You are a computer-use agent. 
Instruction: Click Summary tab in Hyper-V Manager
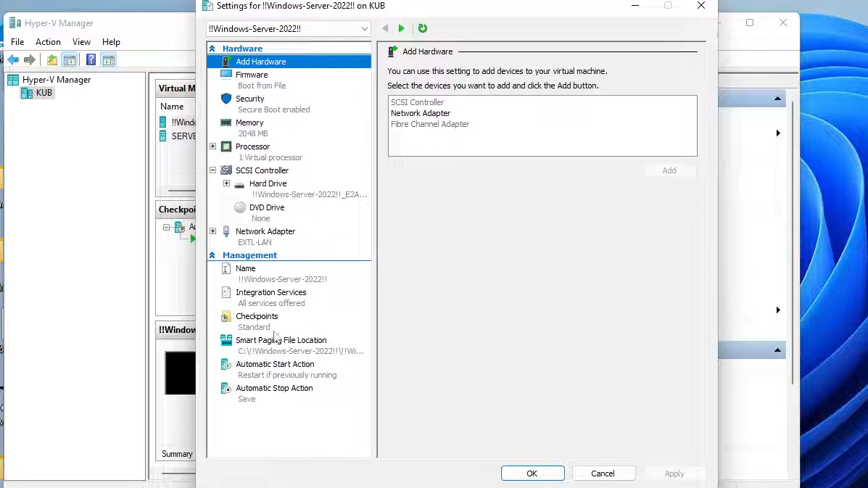coord(177,454)
